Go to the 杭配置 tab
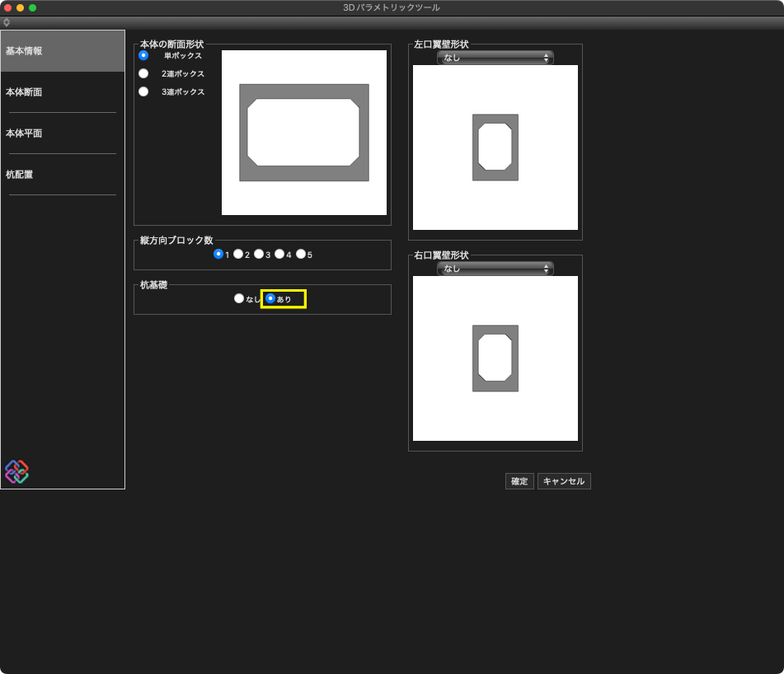Viewport: 784px width, 674px height. click(63, 175)
